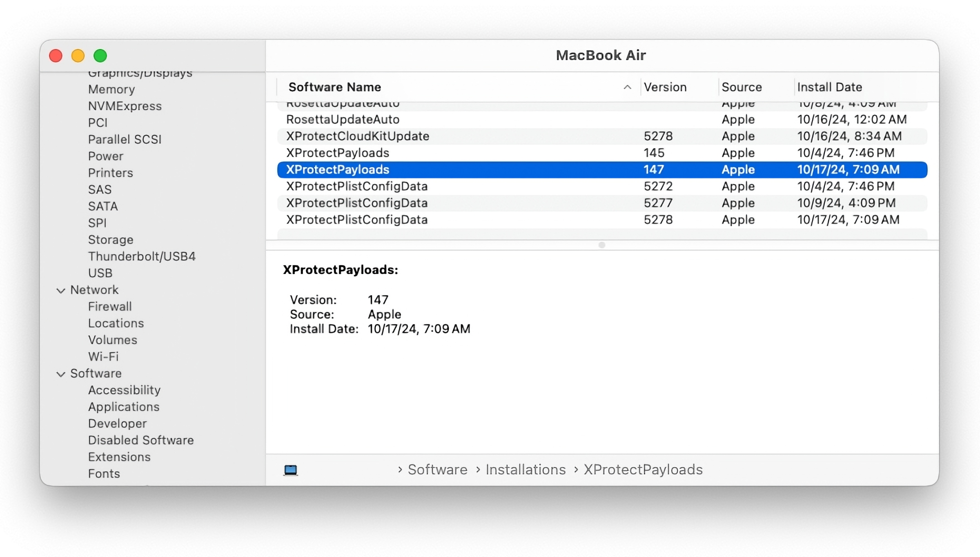Image resolution: width=980 pixels, height=557 pixels.
Task: Select Storage in the sidebar
Action: point(110,240)
